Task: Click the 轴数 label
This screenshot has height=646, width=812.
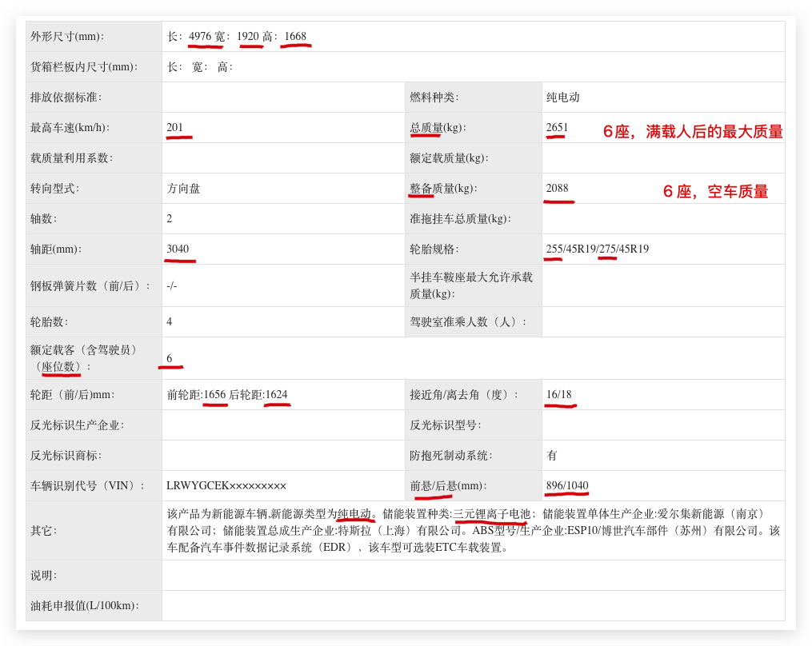Action: click(x=43, y=218)
